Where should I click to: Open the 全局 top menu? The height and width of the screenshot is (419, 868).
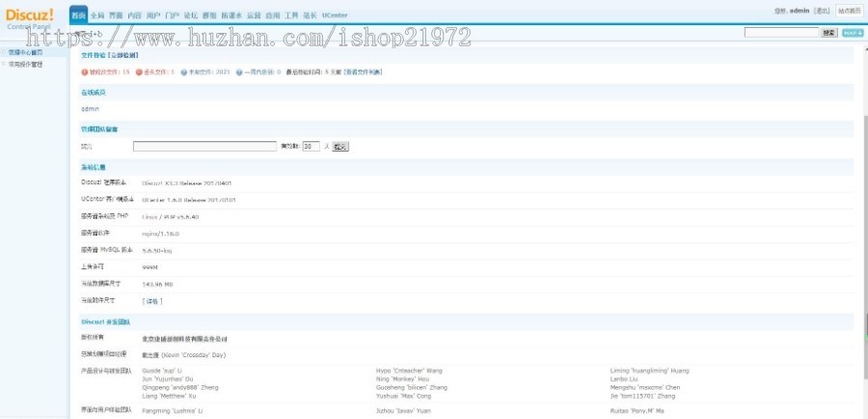tap(96, 15)
